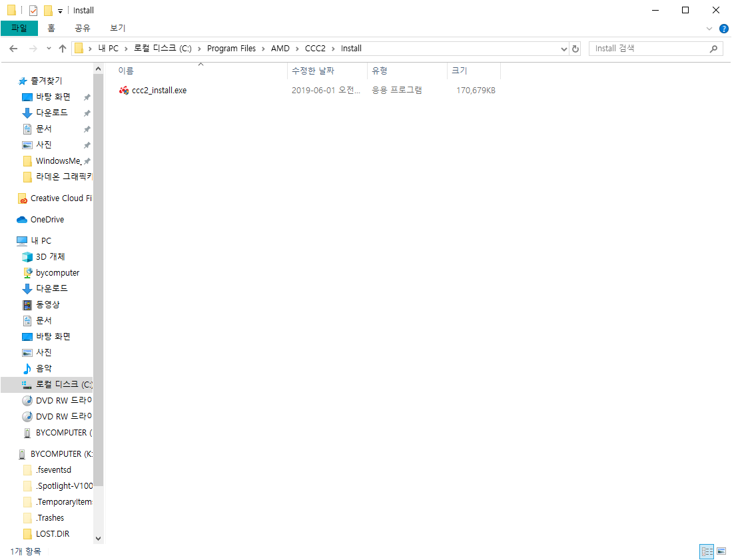
Task: Select 내 PC in the navigation pane
Action: click(x=41, y=241)
